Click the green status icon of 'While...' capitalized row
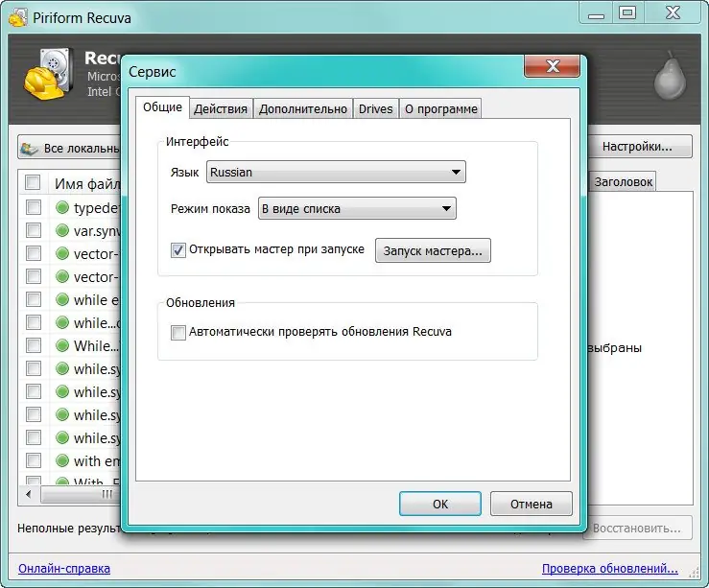The image size is (709, 588). coord(62,345)
